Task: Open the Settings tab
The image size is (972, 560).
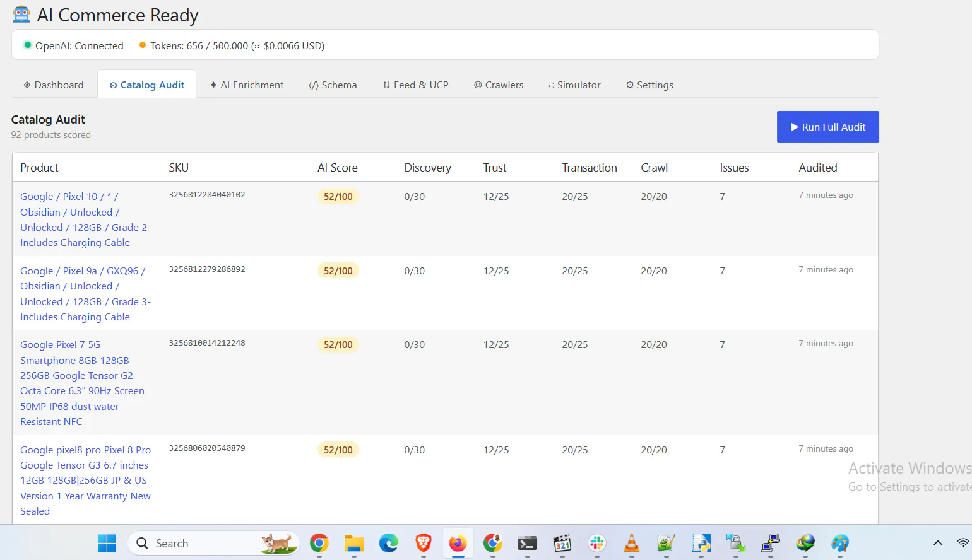Action: point(649,85)
